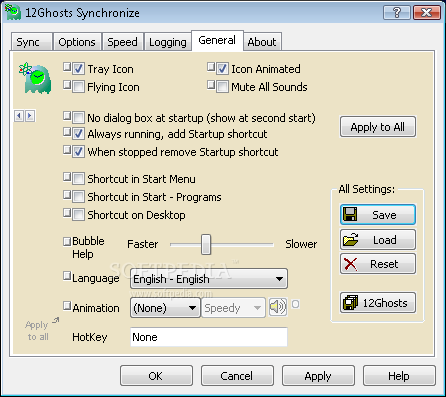Open the Logging tab
Image resolution: width=446 pixels, height=397 pixels.
click(168, 42)
